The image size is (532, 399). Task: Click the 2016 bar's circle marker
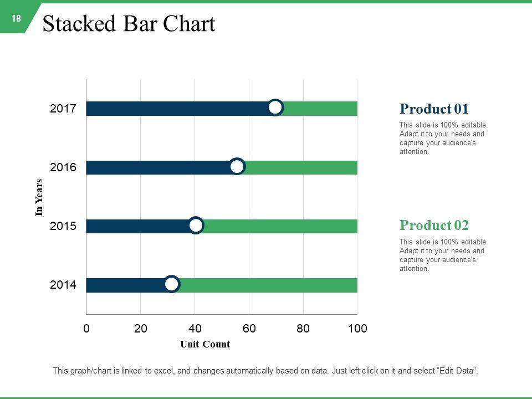click(237, 167)
